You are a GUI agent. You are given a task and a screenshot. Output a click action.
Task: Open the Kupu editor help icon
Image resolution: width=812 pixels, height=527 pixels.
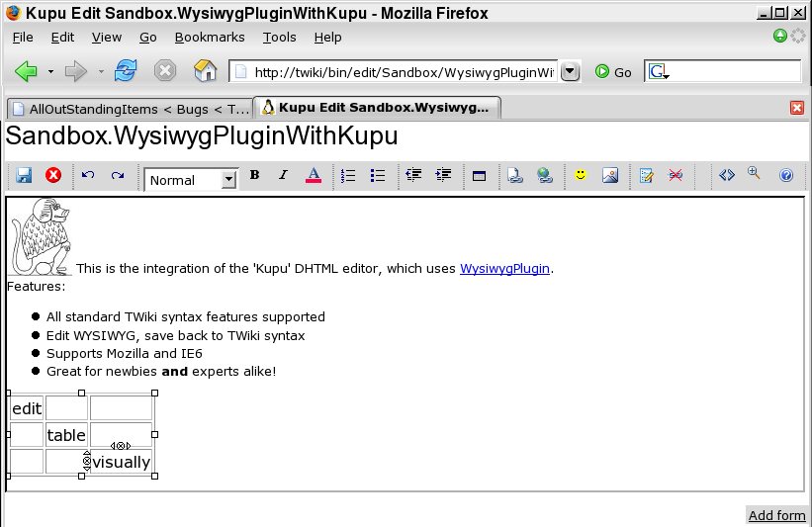pyautogui.click(x=786, y=175)
